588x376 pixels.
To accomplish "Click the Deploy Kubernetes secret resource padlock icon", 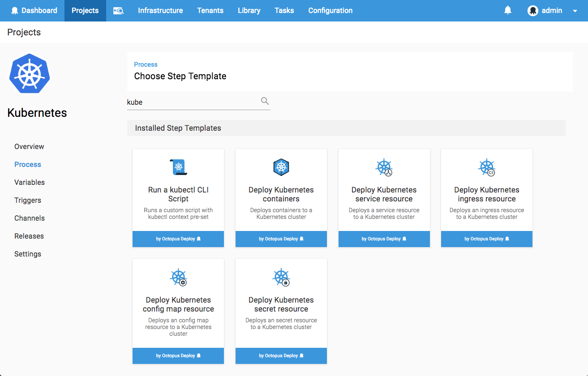I will (x=281, y=277).
